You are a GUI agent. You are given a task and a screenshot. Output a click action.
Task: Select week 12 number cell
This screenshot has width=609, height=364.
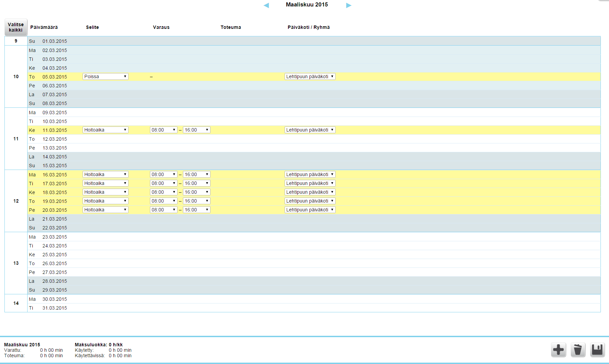click(16, 201)
